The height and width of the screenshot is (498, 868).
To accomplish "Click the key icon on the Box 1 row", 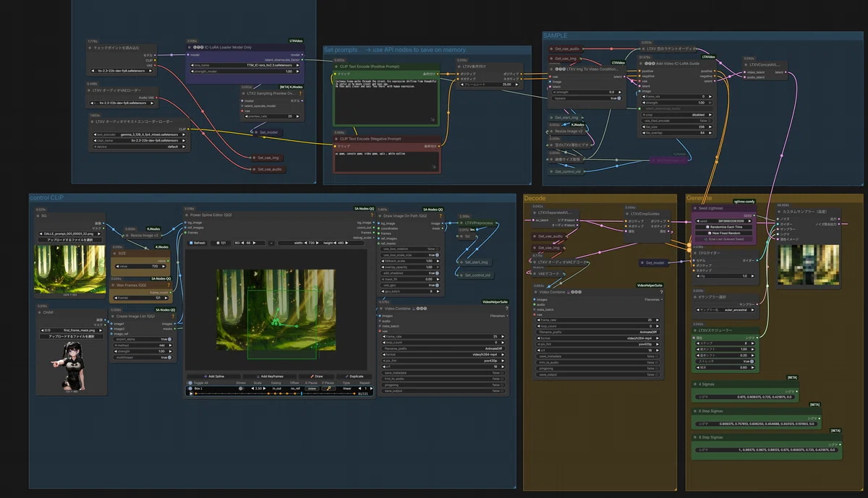I will click(328, 388).
